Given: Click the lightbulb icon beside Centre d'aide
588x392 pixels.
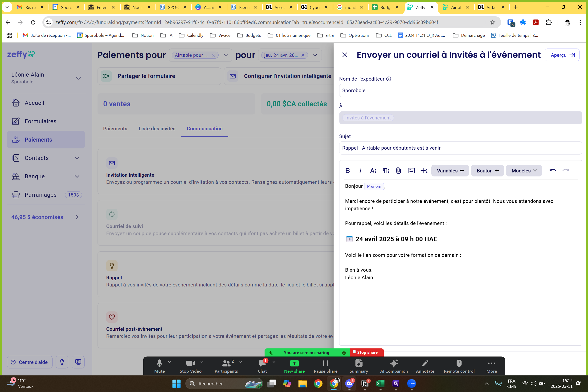Looking at the screenshot, I should point(62,362).
